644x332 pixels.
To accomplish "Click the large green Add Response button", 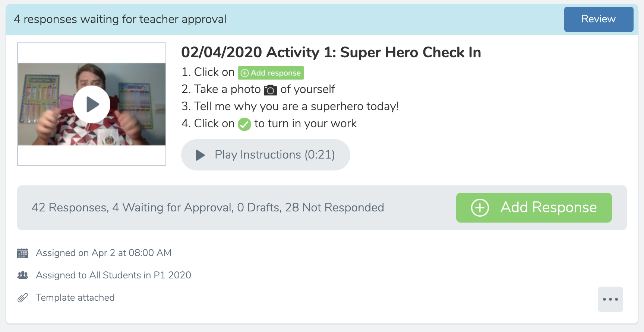I will (534, 208).
